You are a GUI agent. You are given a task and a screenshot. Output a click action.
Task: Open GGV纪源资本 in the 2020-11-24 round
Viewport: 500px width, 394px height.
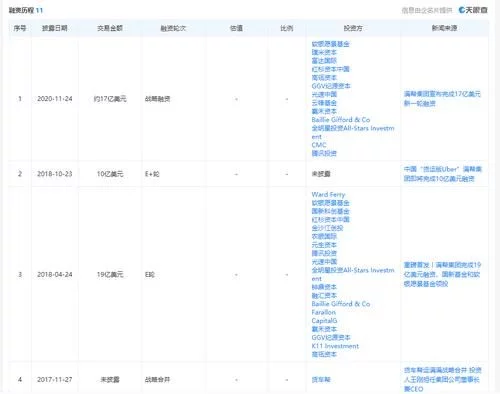click(331, 86)
